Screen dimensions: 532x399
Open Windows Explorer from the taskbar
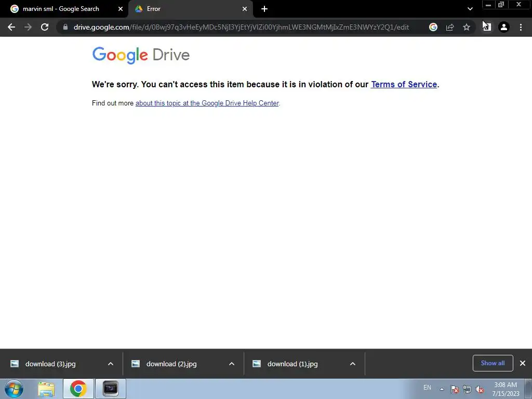(x=46, y=389)
